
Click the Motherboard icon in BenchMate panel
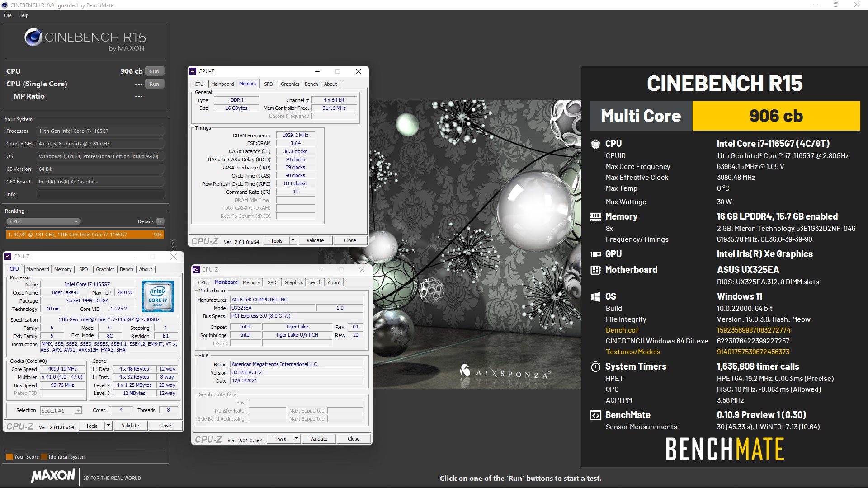596,270
